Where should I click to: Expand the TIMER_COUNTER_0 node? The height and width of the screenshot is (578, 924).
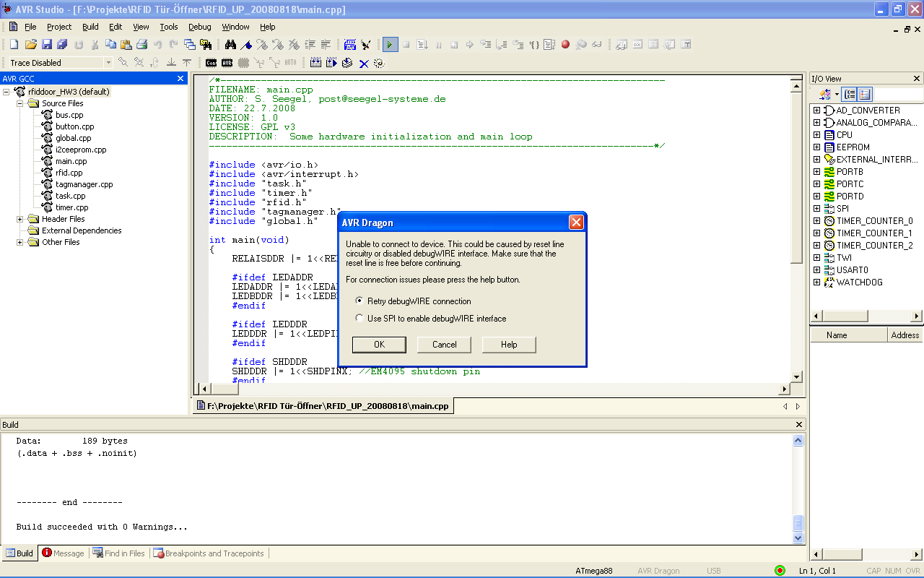click(816, 221)
